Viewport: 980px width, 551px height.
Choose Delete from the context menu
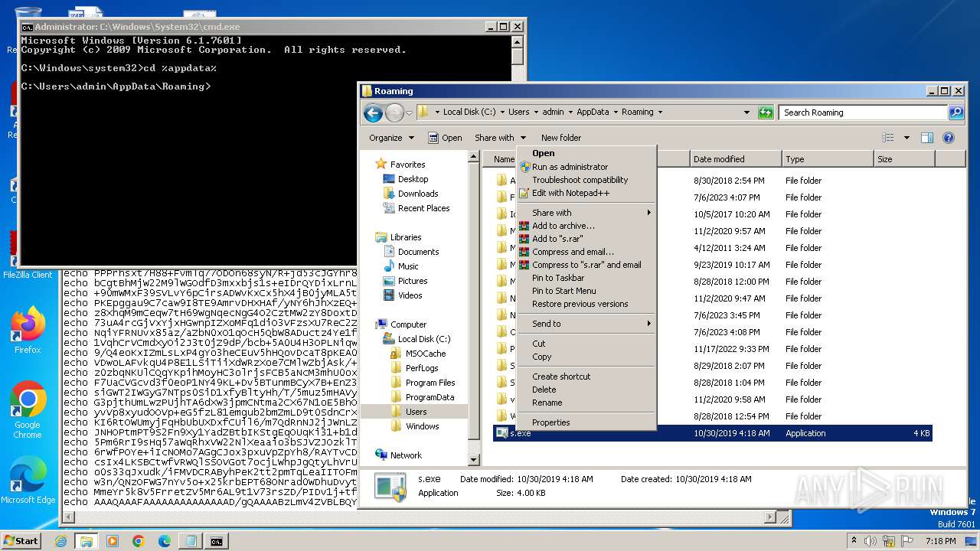click(586, 390)
